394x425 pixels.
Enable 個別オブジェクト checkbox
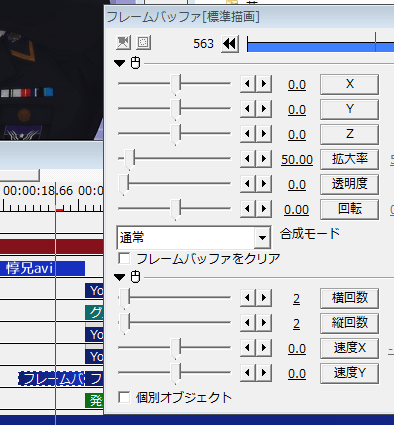click(x=124, y=397)
